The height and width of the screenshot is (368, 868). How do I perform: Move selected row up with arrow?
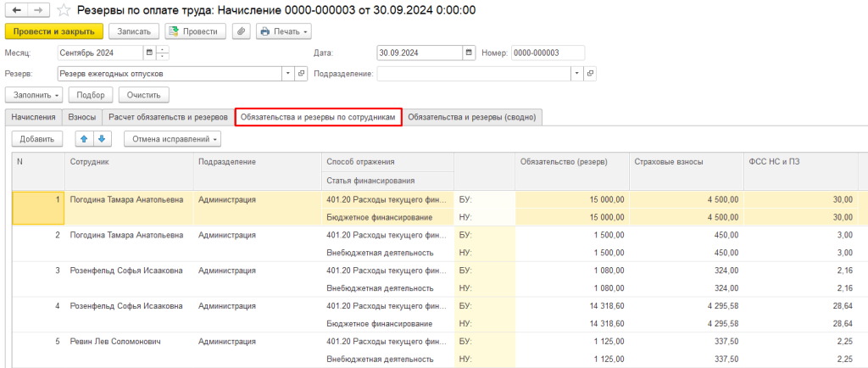click(x=83, y=138)
